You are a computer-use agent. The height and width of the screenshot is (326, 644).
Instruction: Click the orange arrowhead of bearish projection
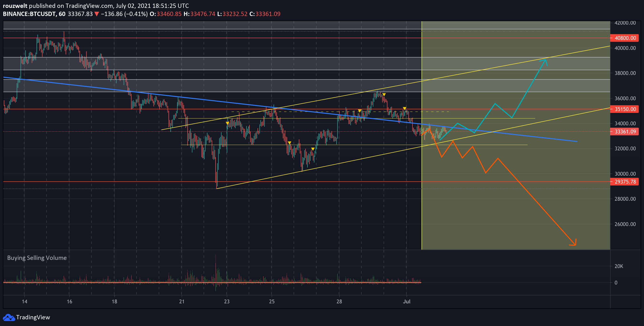click(573, 242)
